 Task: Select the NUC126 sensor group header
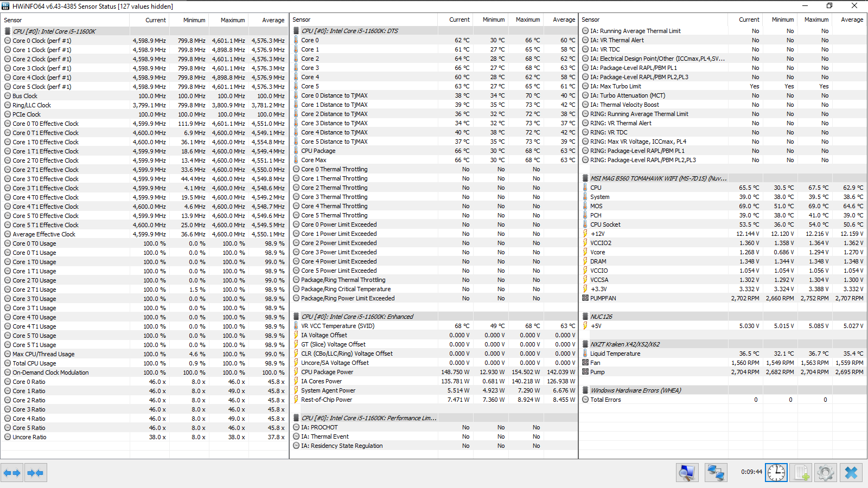pos(723,317)
